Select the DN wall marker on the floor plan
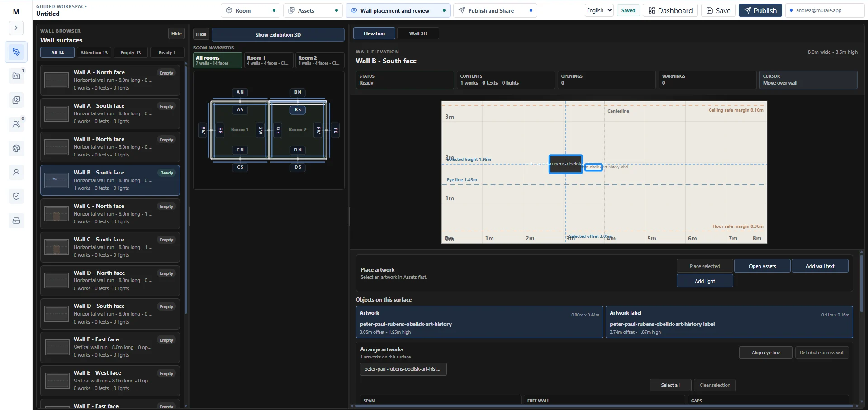The image size is (868, 410). [x=298, y=150]
